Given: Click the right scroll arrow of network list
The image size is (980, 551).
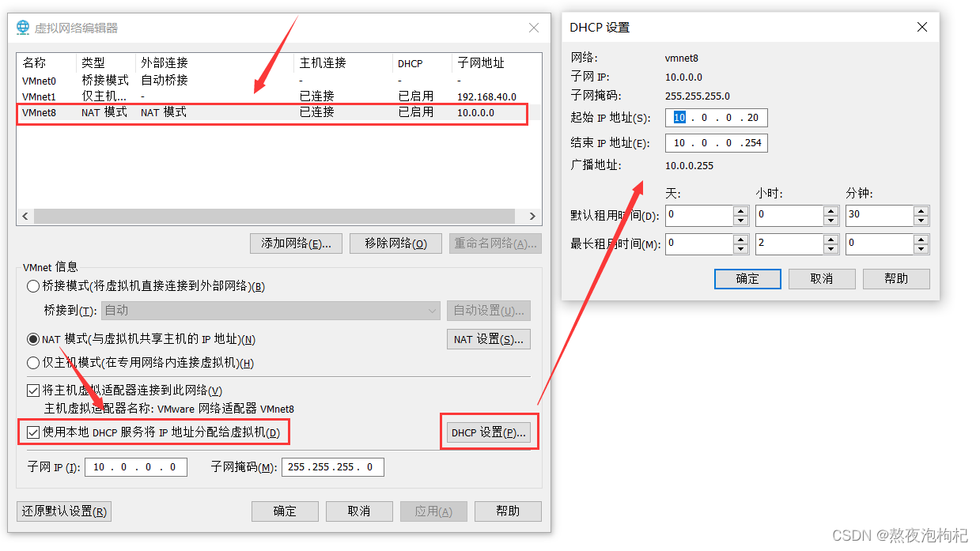Looking at the screenshot, I should point(532,216).
